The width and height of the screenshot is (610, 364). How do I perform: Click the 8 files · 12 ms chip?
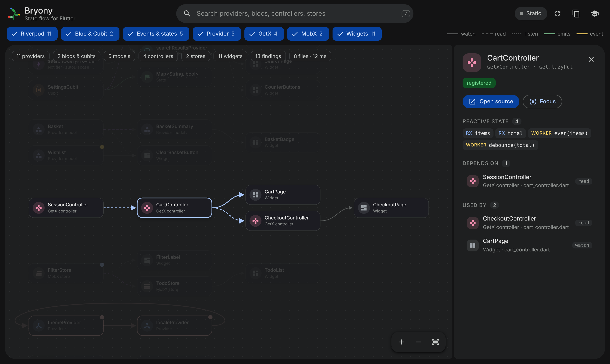coord(310,56)
